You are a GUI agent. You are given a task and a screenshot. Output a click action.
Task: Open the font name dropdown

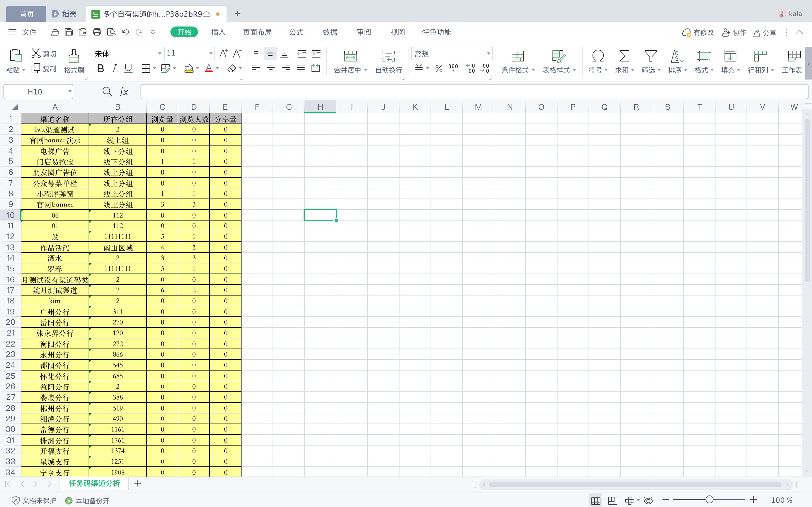click(159, 53)
